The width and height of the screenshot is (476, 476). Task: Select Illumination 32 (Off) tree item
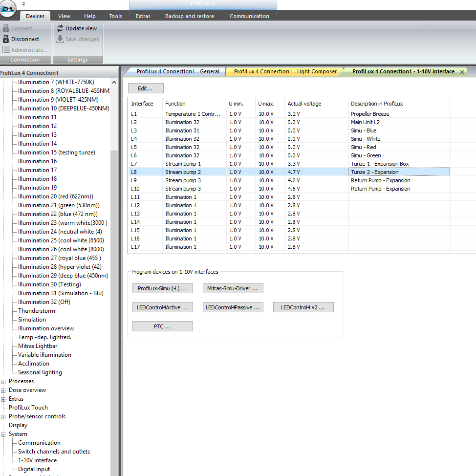click(x=44, y=302)
